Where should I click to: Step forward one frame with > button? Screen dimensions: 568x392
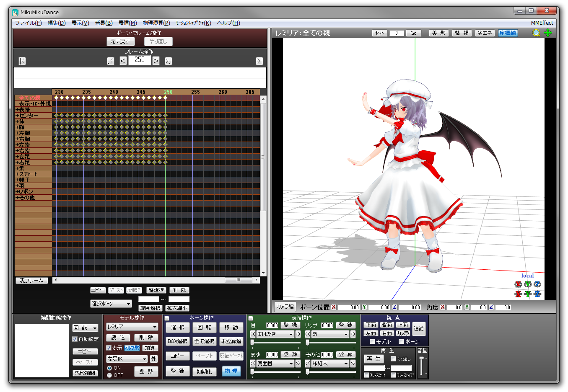(156, 61)
